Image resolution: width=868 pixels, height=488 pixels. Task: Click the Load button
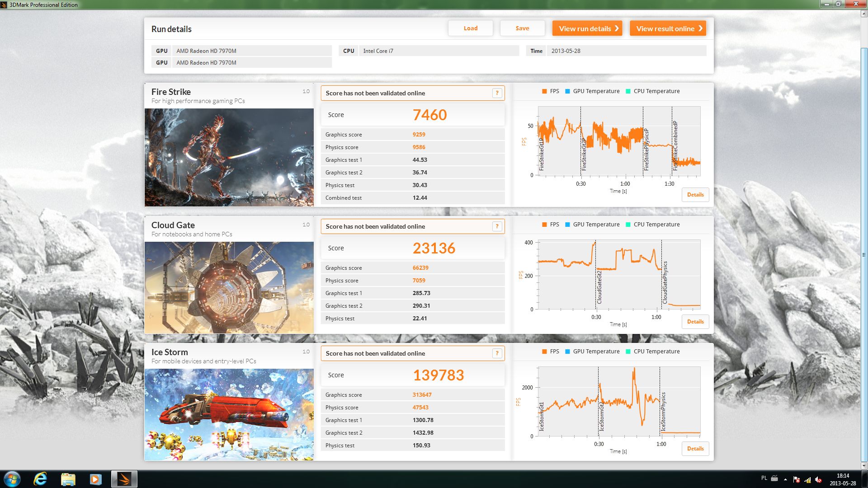[471, 28]
